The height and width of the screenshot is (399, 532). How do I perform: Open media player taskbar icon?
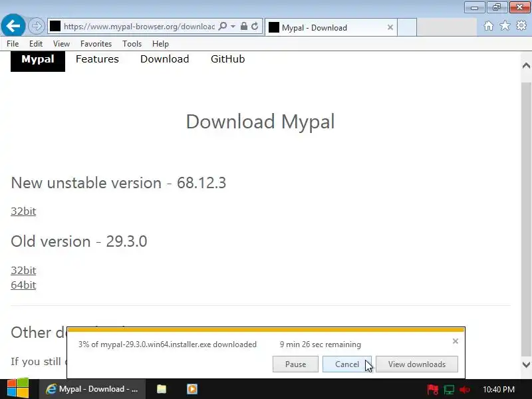[x=192, y=389]
